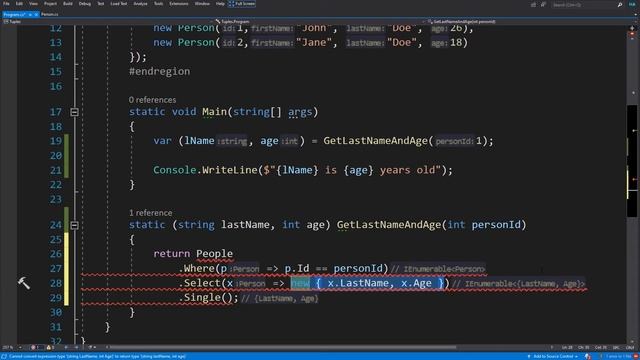Viewport: 640px width, 360px height.
Task: Click the screwdriver quick actions icon
Action: [x=24, y=283]
